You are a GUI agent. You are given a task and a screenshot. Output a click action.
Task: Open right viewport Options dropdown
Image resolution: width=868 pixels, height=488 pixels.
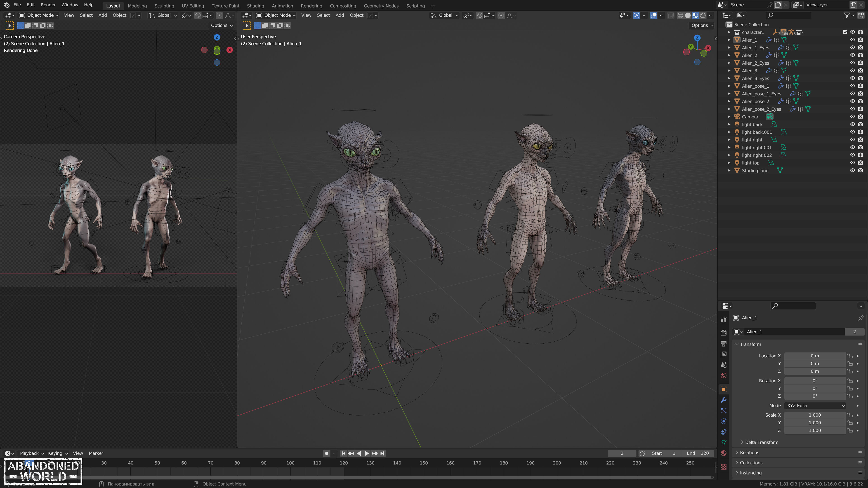702,25
